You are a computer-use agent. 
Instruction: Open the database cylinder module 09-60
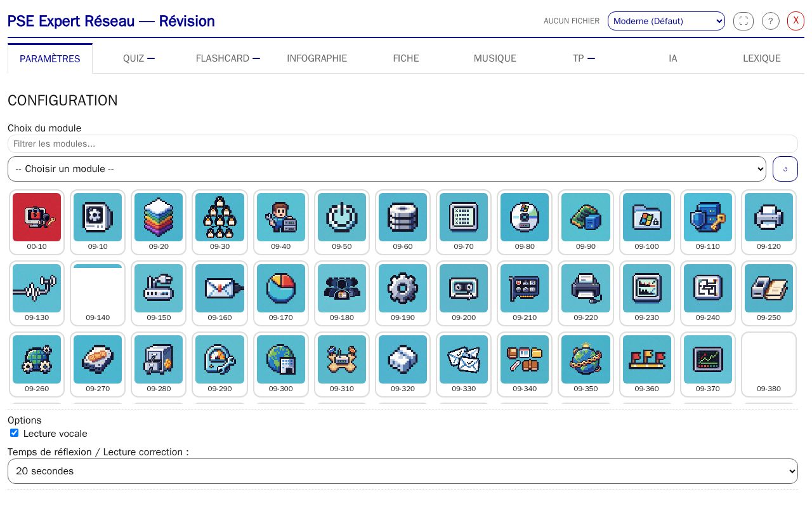pyautogui.click(x=403, y=222)
